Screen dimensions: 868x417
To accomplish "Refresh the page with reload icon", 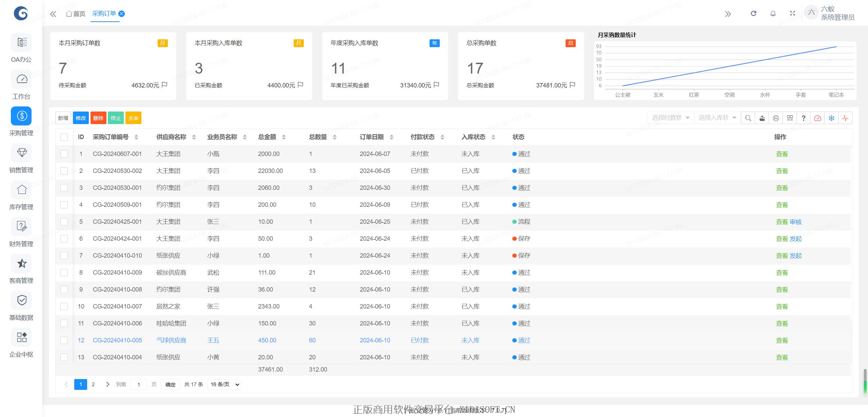I will [753, 14].
